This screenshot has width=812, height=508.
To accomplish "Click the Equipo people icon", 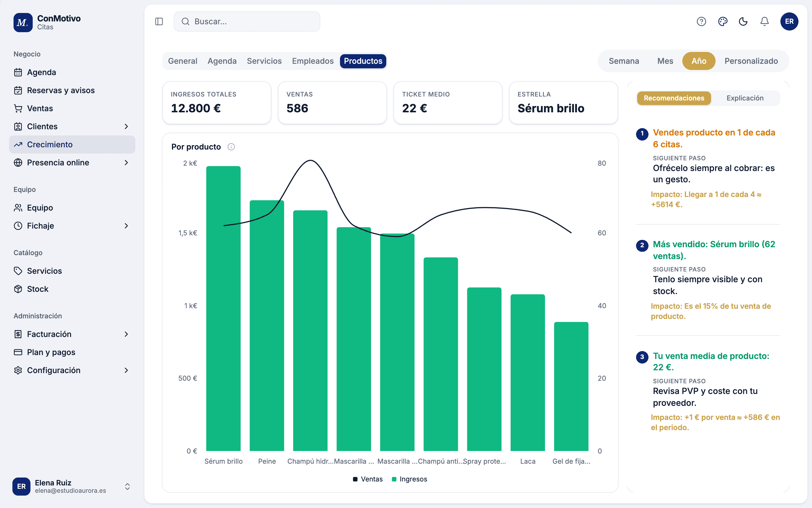I will coord(18,208).
